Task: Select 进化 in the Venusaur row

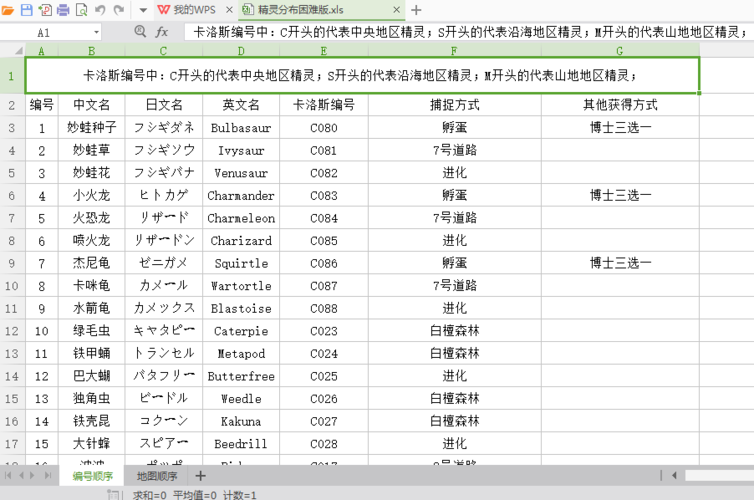Action: click(454, 173)
